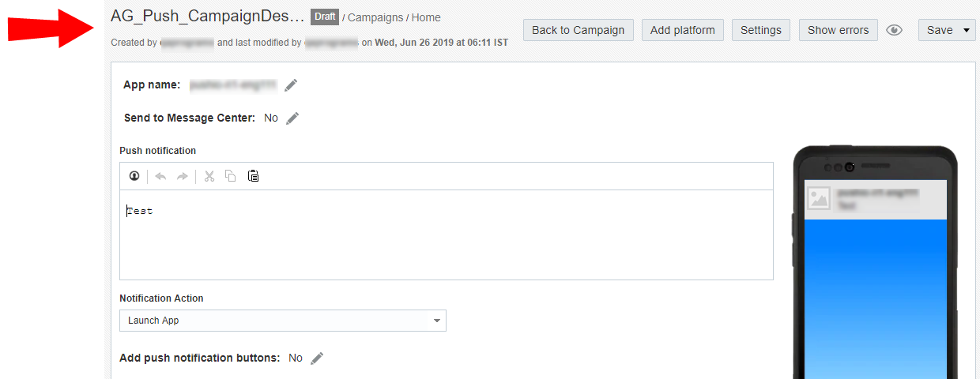The width and height of the screenshot is (980, 379).
Task: Click the personalization icon in push editor toolbar
Action: coord(134,176)
